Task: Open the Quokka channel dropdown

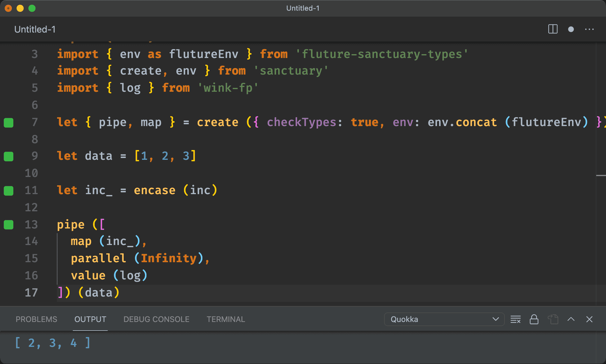Action: pos(443,319)
